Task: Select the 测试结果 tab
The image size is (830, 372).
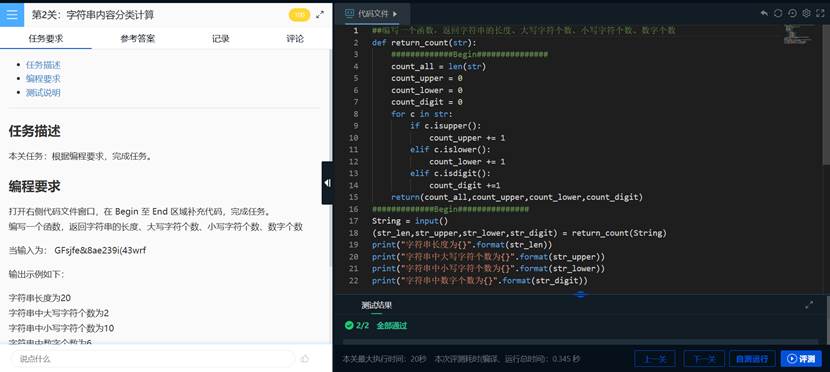Action: 376,305
